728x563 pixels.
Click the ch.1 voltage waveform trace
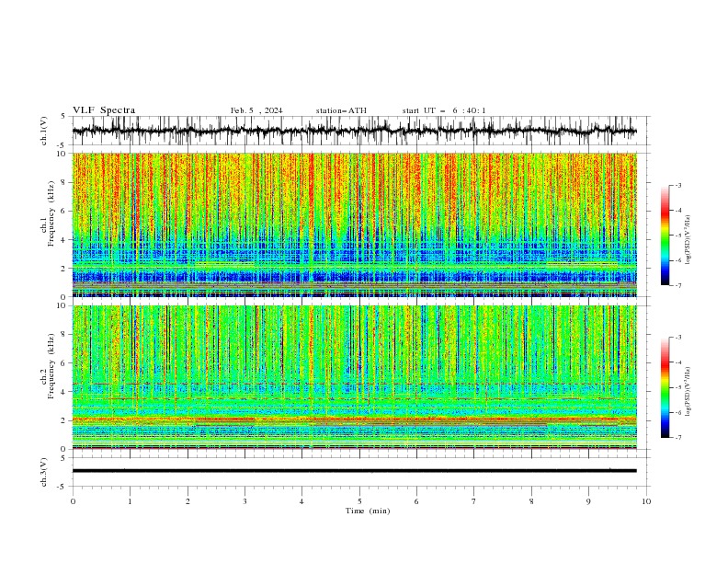click(354, 131)
